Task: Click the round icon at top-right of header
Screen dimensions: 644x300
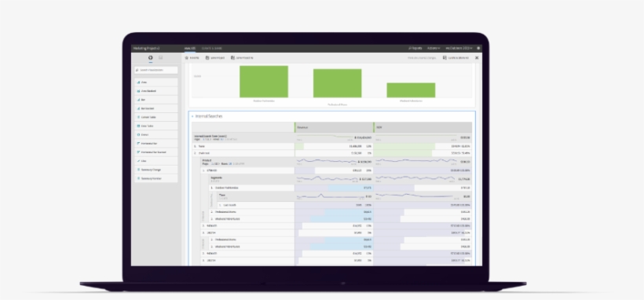Action: pos(478,48)
